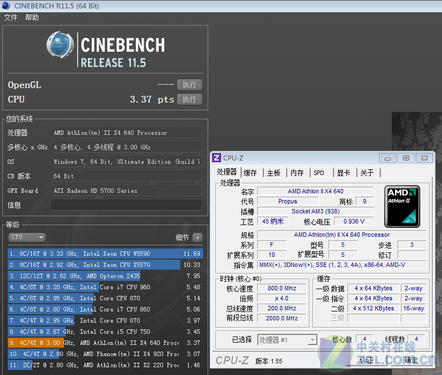Click the processor name field in Cinebench
The image size is (442, 375).
[127, 133]
